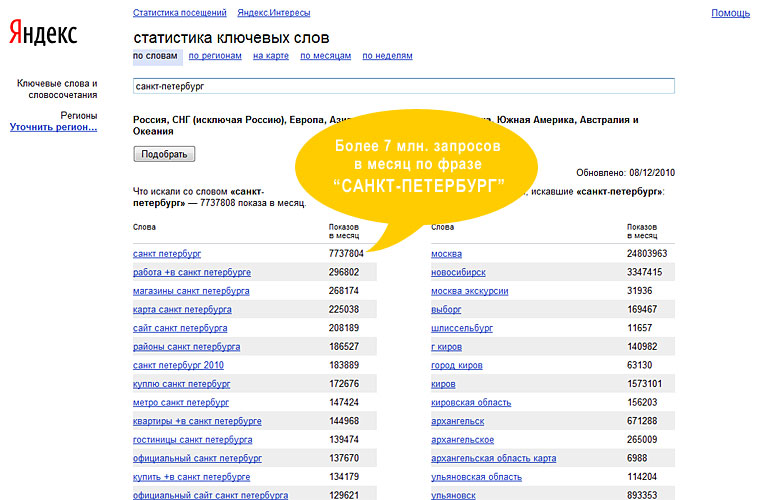Open the г киров link
Image resolution: width=763 pixels, height=500 pixels.
coord(446,347)
